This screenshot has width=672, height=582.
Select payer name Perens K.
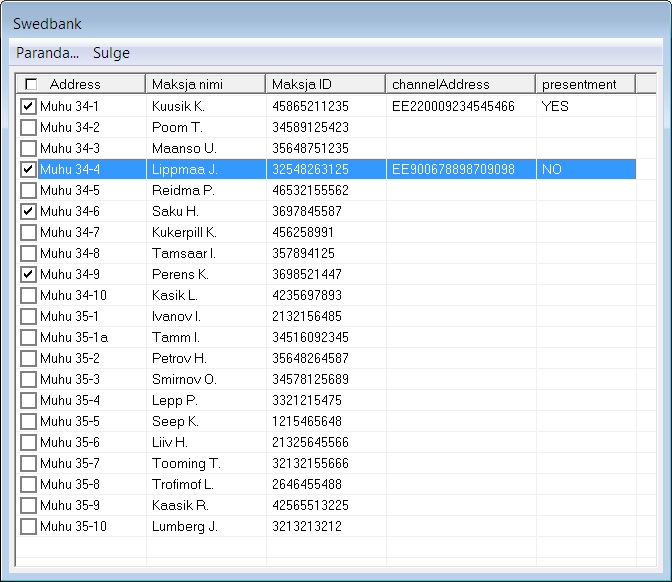(180, 274)
